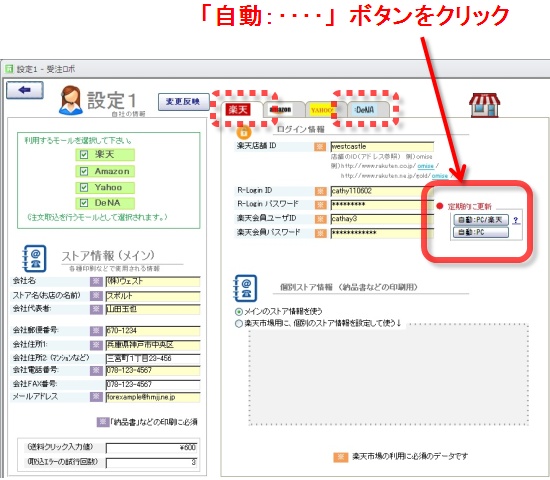This screenshot has width=550, height=480.
Task: Click the first omise link
Action: pyautogui.click(x=425, y=166)
